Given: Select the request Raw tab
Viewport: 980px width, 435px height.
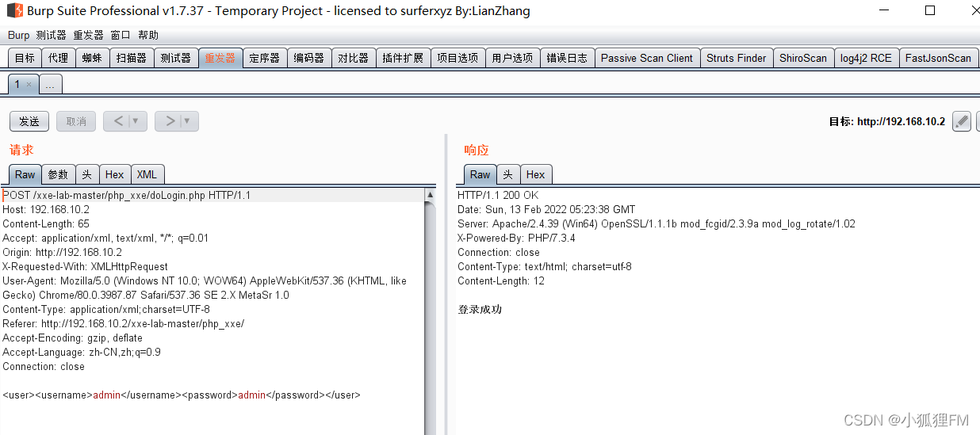Looking at the screenshot, I should point(25,174).
